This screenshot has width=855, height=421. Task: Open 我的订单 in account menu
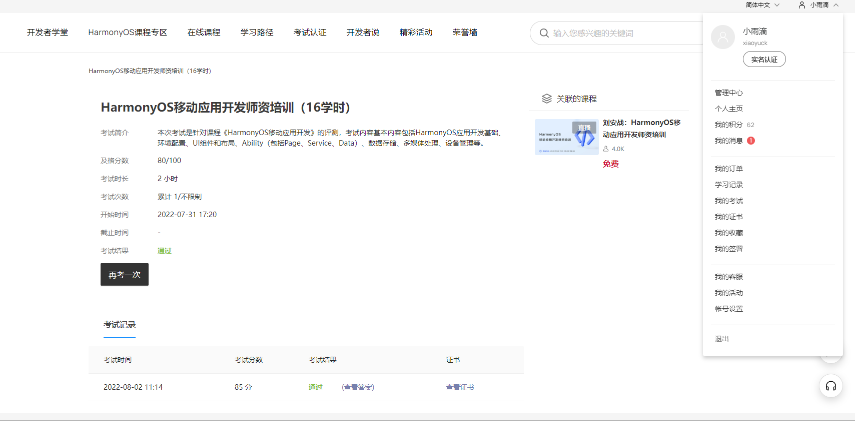click(x=728, y=169)
